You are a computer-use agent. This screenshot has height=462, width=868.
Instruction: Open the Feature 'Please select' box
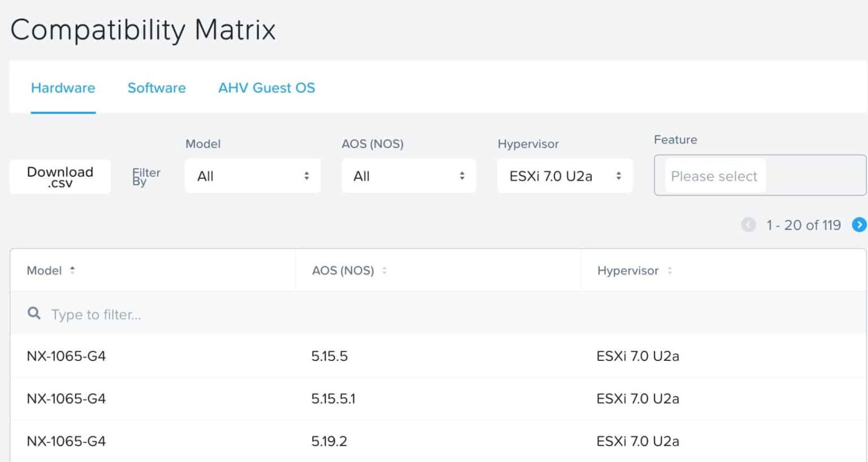pyautogui.click(x=759, y=176)
